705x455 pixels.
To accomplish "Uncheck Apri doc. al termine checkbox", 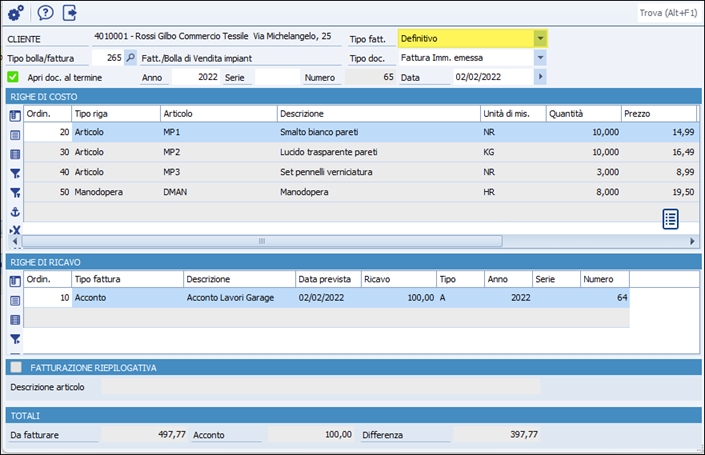I will (x=14, y=77).
